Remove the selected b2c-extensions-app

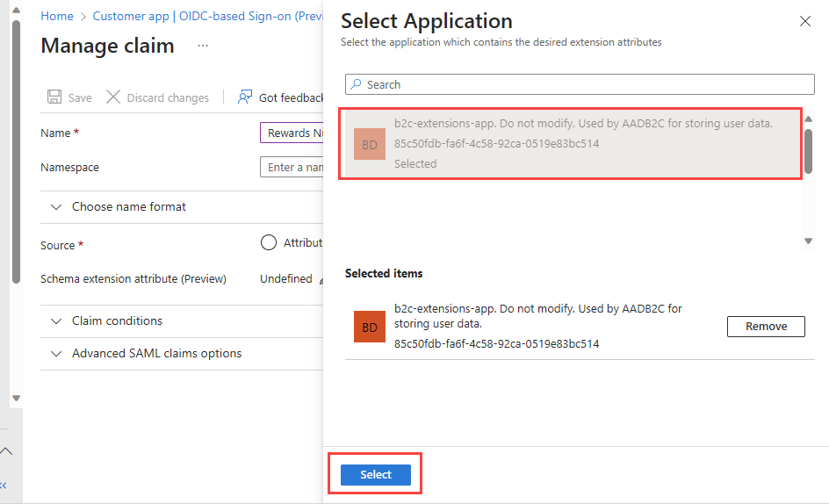[766, 327]
